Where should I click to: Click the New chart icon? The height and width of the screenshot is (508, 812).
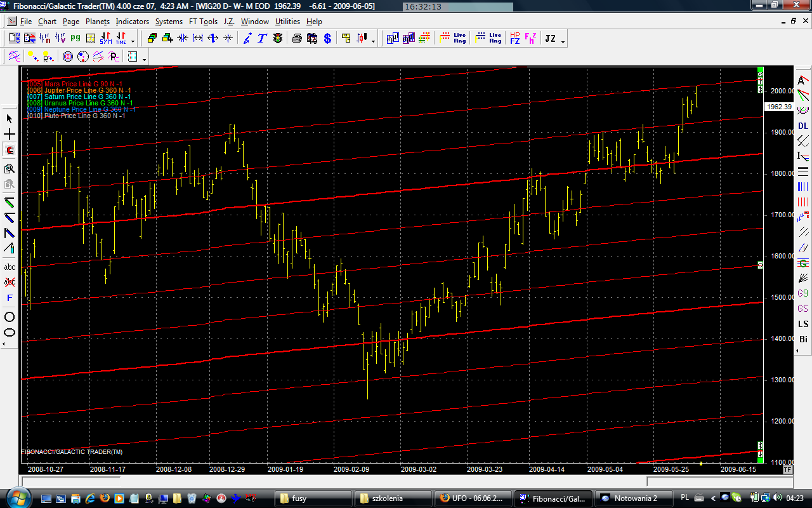14,39
